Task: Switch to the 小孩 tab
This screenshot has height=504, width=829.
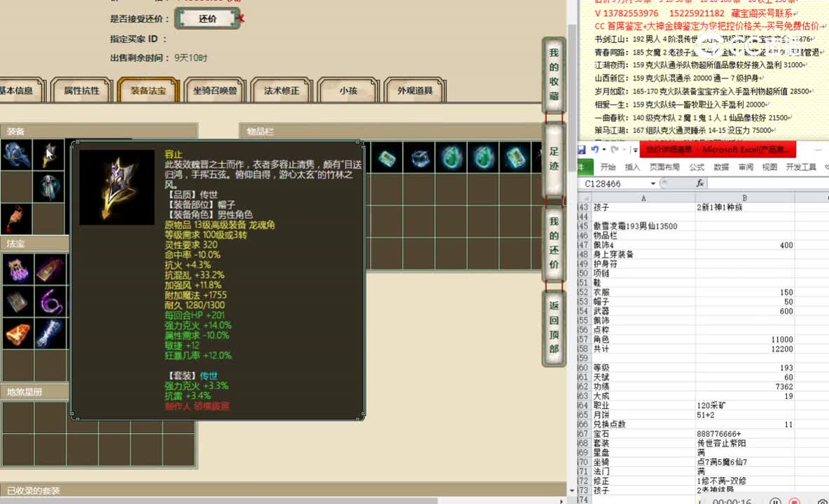Action: coord(348,90)
